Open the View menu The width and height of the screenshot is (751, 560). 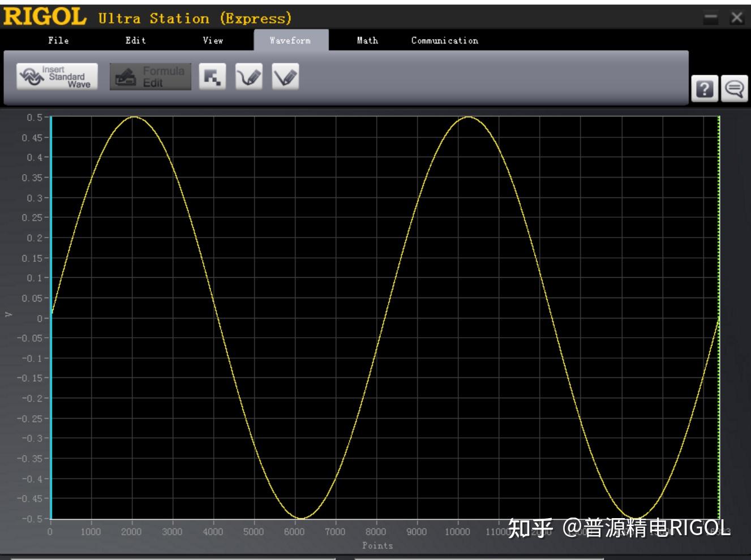click(213, 40)
